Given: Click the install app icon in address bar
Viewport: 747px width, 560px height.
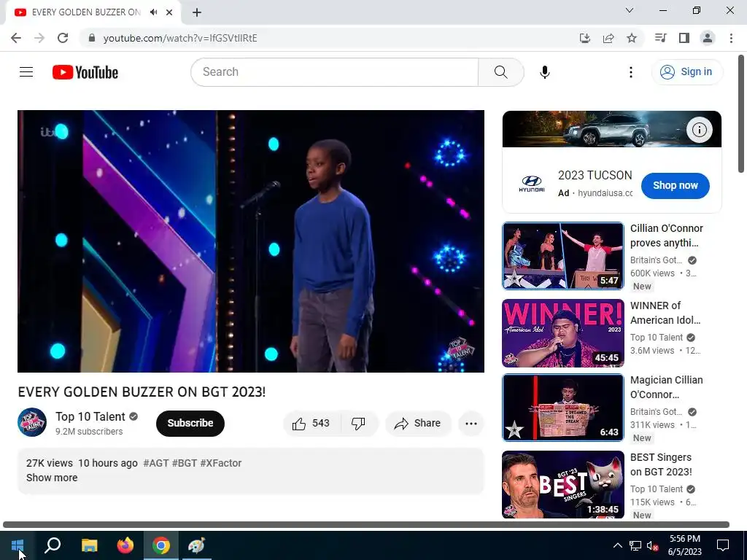Looking at the screenshot, I should [584, 38].
